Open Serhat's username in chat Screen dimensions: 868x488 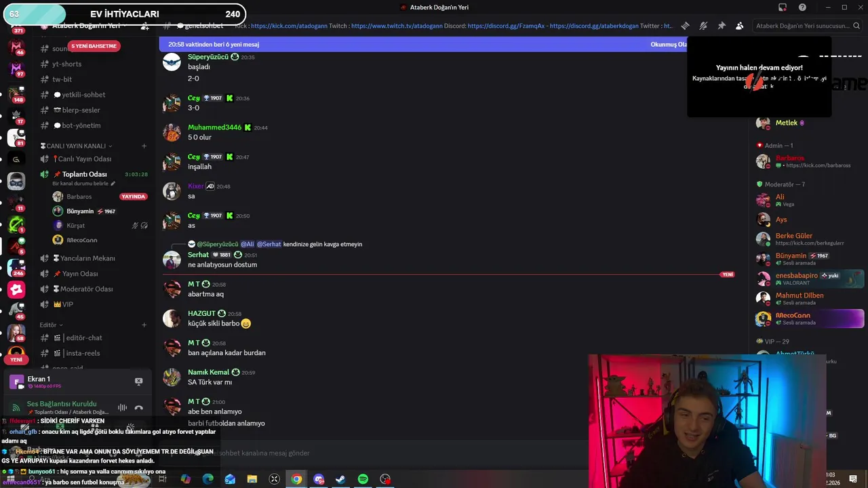pyautogui.click(x=198, y=255)
